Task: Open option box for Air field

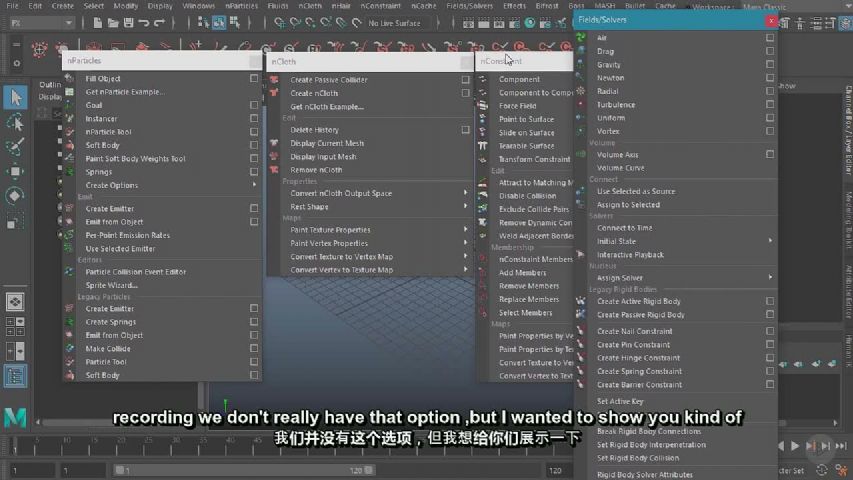Action: coord(770,38)
